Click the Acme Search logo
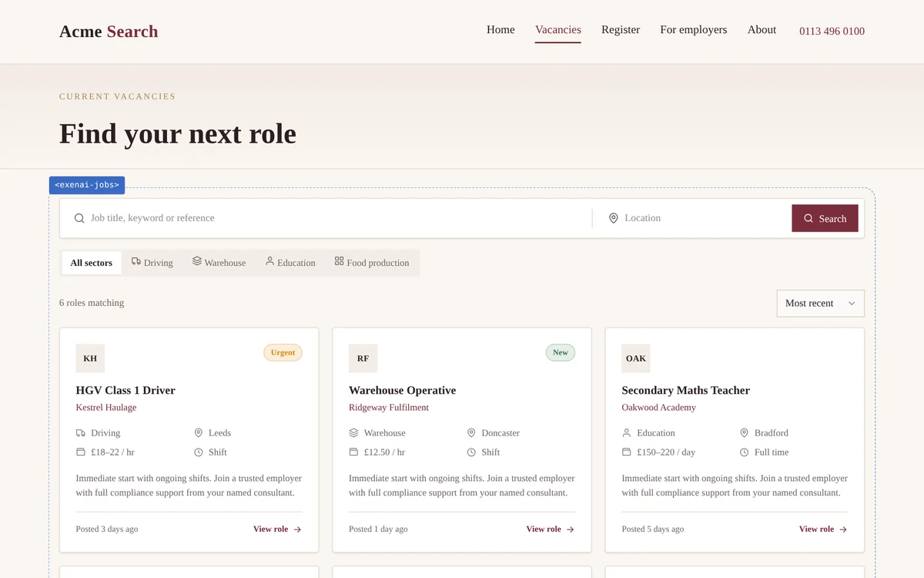The image size is (924, 578). pos(109,32)
